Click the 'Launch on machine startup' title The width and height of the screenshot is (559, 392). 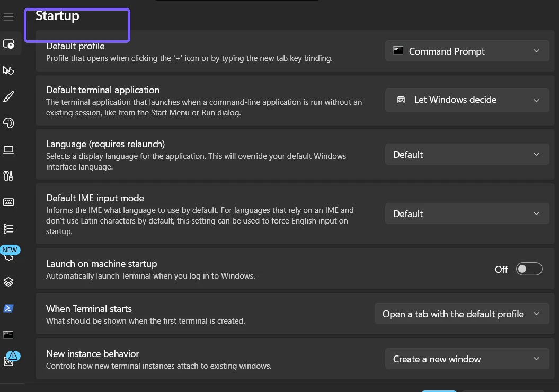[102, 264]
